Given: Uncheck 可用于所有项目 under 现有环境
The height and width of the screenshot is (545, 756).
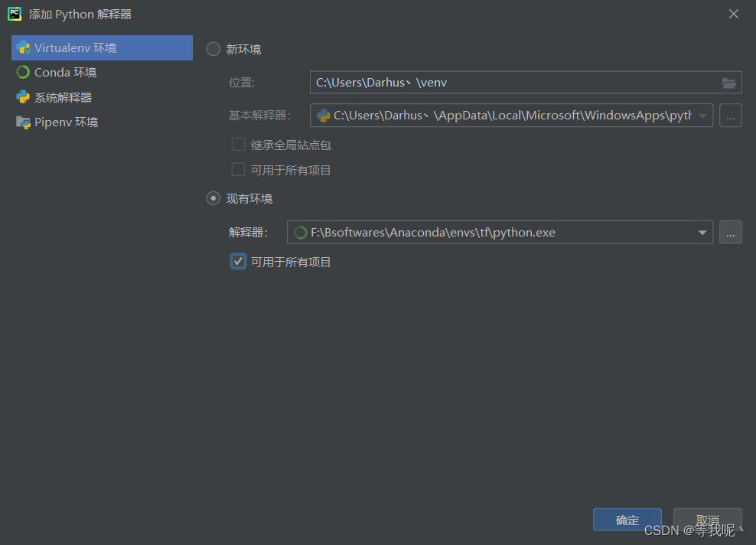Looking at the screenshot, I should click(238, 262).
